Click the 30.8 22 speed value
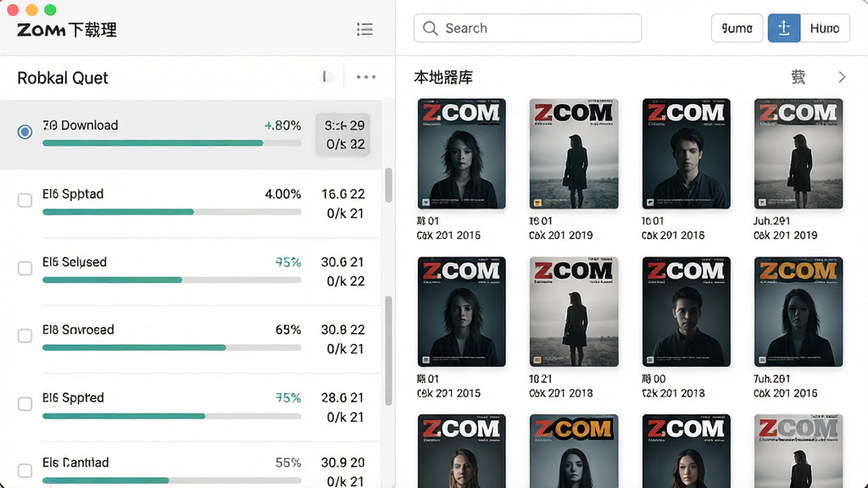 pos(343,330)
